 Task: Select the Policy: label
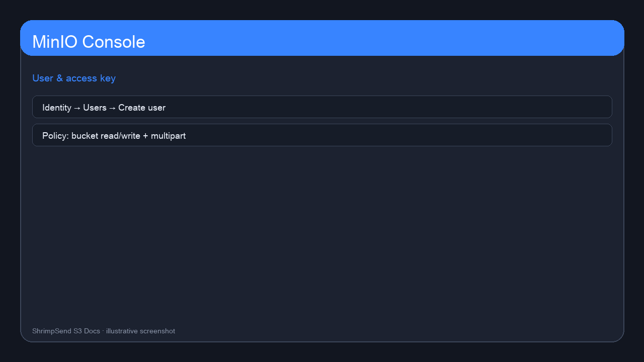[x=56, y=136]
